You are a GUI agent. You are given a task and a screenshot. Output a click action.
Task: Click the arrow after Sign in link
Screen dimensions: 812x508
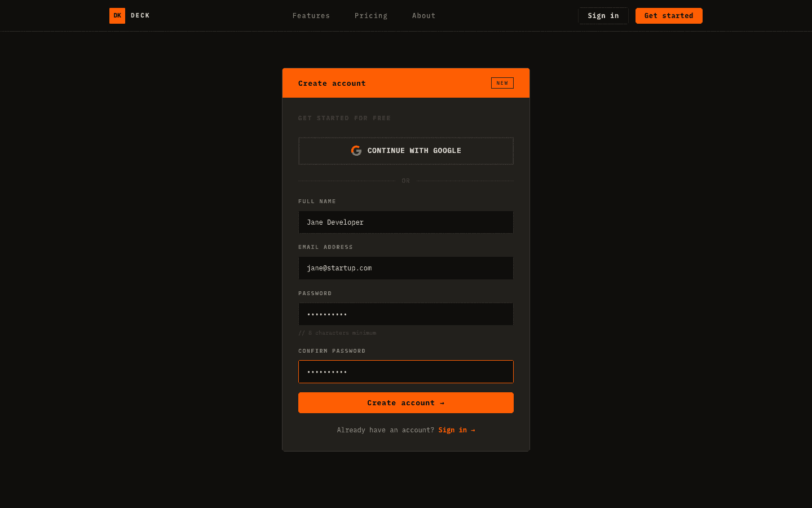473,430
